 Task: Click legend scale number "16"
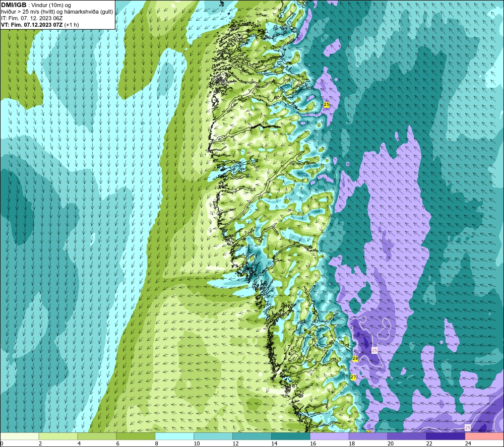313,443
